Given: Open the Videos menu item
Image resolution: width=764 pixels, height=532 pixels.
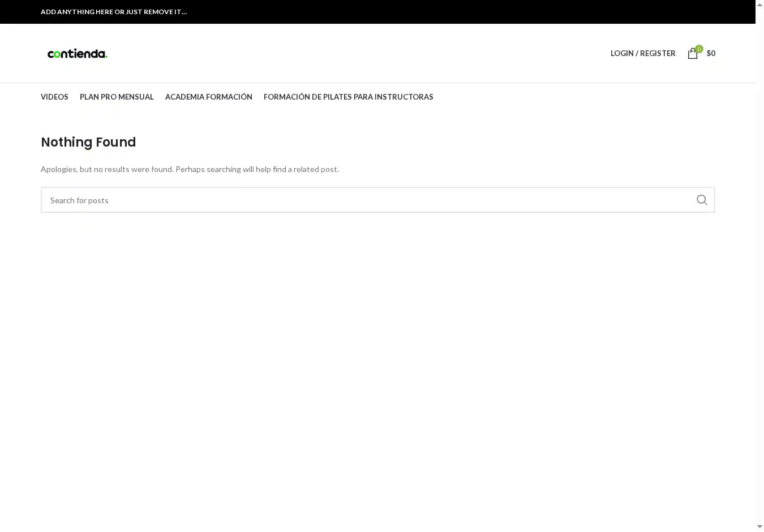Looking at the screenshot, I should [54, 97].
